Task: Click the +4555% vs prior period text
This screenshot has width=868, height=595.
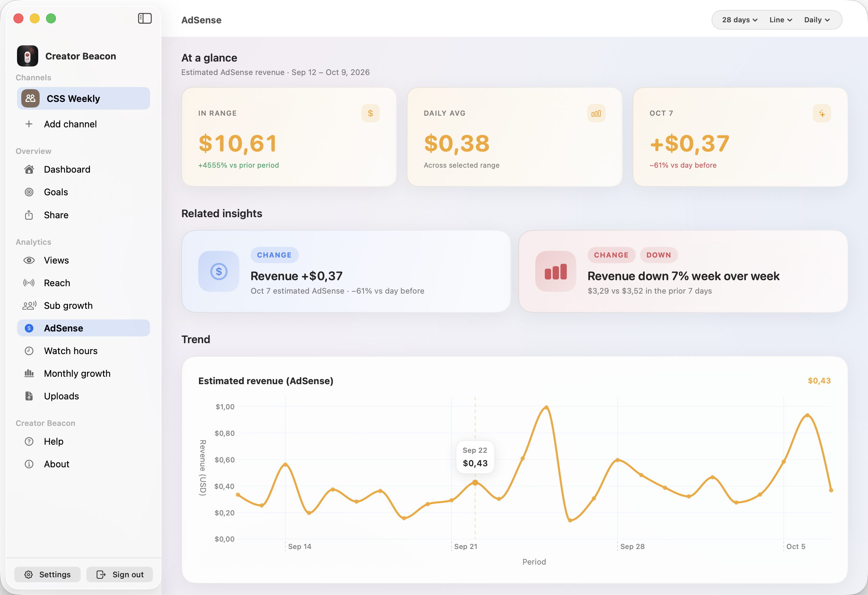Action: coord(238,165)
